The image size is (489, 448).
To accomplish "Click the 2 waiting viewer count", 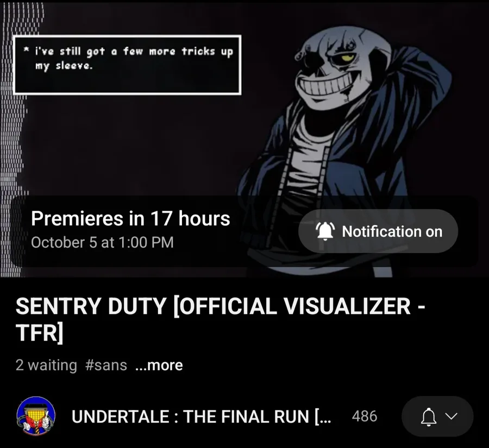I will (x=46, y=365).
